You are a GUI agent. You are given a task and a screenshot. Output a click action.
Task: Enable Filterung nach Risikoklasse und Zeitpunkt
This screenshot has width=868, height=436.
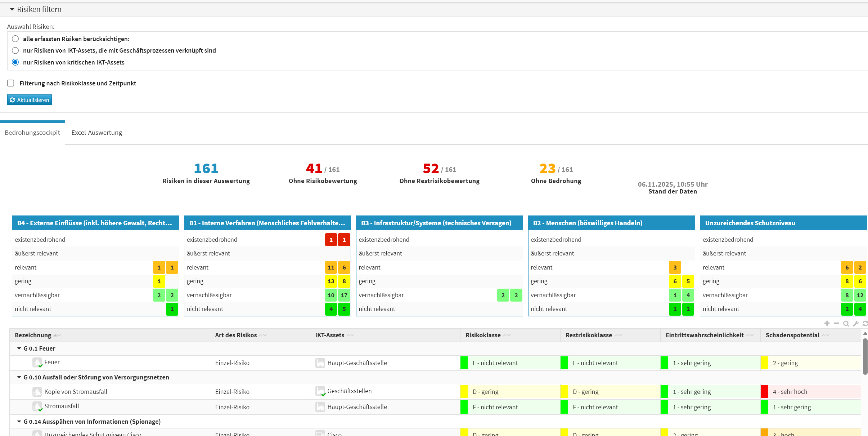tap(11, 83)
